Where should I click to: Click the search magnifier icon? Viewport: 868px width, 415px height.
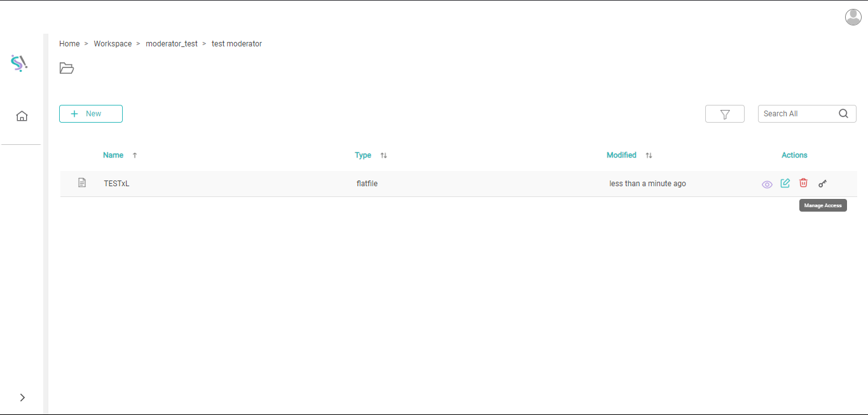tap(843, 114)
